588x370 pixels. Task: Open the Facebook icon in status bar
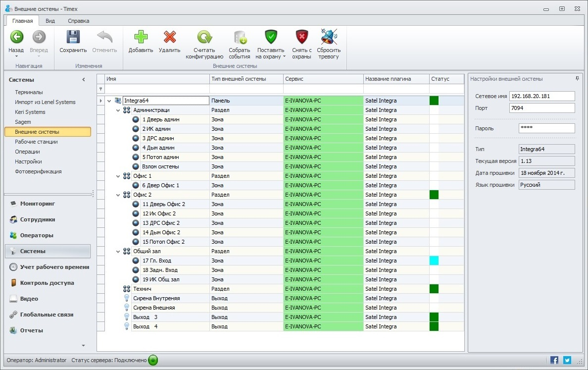[x=554, y=360]
